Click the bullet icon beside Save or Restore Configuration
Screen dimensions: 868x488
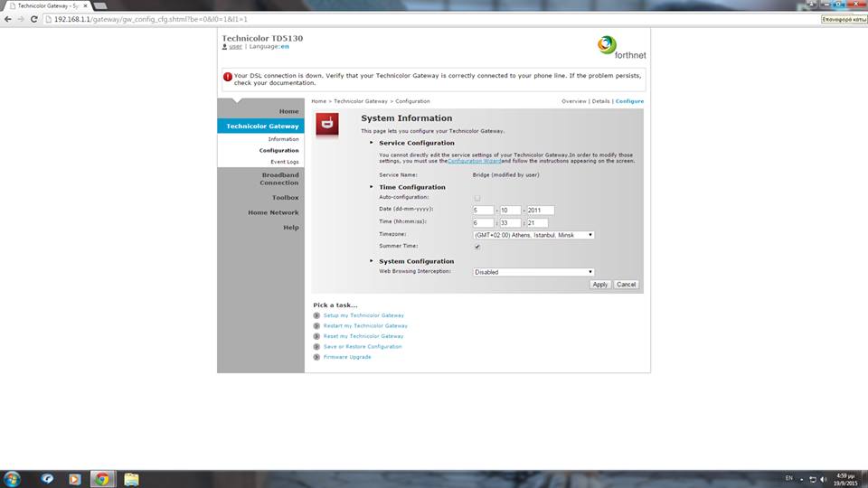pyautogui.click(x=316, y=347)
